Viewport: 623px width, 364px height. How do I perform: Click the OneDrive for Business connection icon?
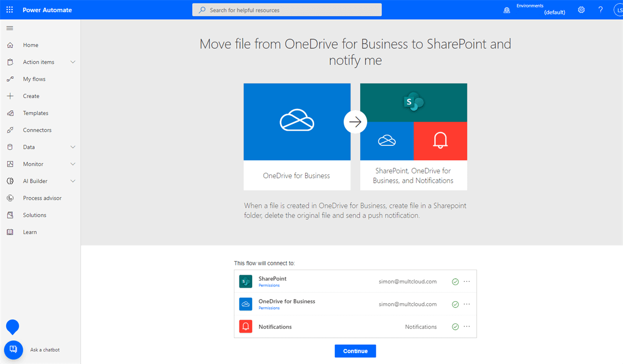pyautogui.click(x=246, y=304)
